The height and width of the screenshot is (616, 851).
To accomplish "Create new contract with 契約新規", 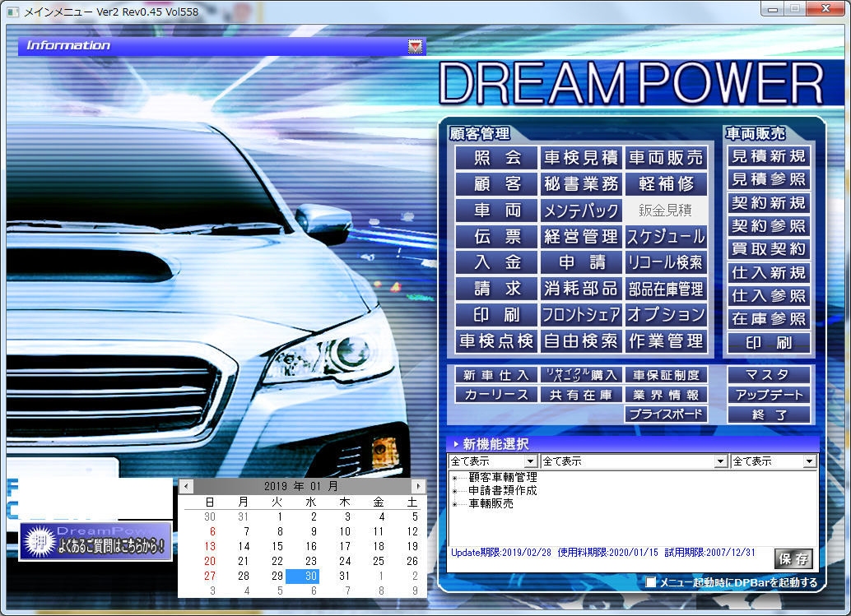I will (x=769, y=203).
